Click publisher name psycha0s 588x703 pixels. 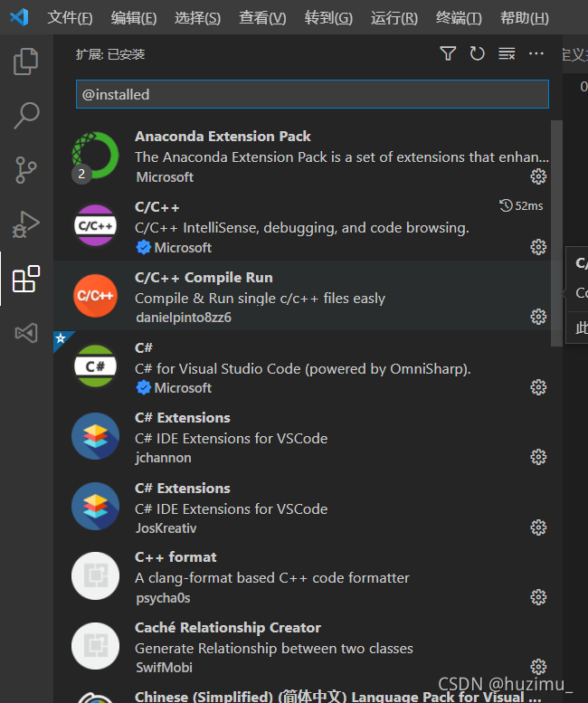pos(163,598)
